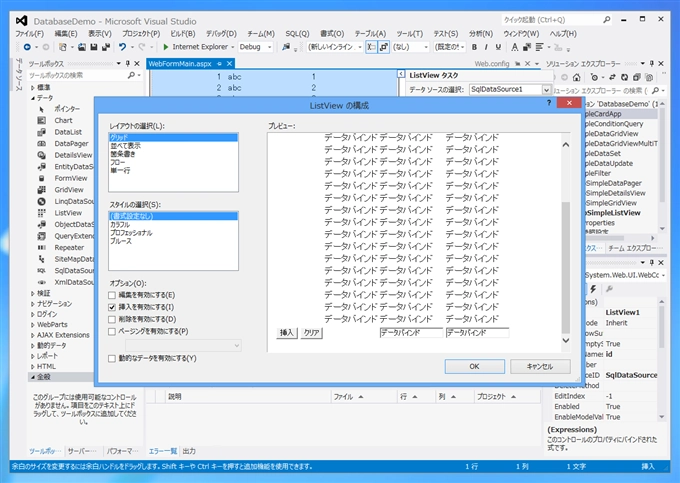Toggle Bold formatting in the toolbar
680x483 pixels.
pos(474,47)
